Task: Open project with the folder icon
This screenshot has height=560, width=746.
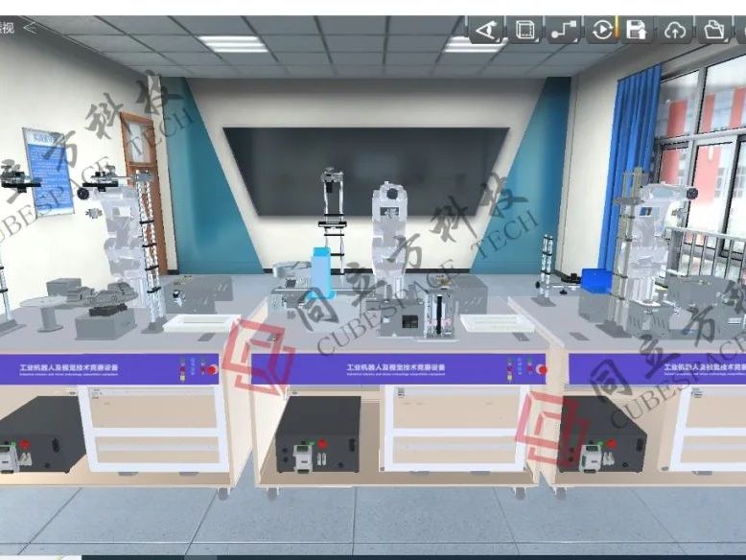Action: pyautogui.click(x=712, y=31)
